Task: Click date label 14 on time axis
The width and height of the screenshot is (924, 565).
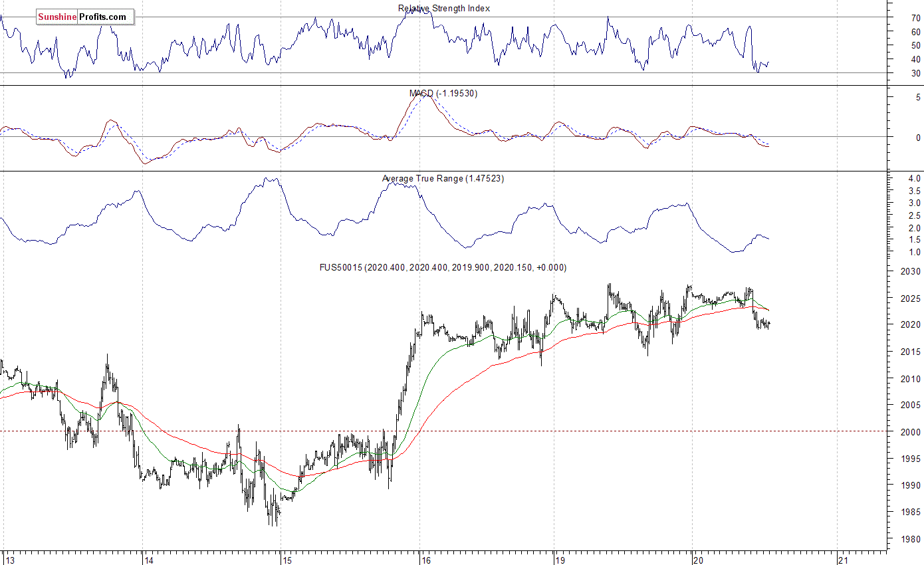Action: [149, 560]
